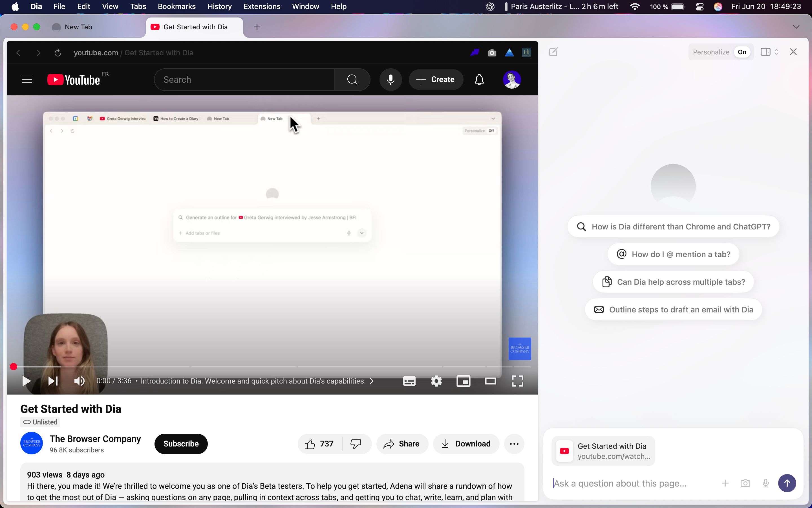812x508 pixels.
Task: Open sidebar layout dropdown in chat panel
Action: (x=770, y=52)
